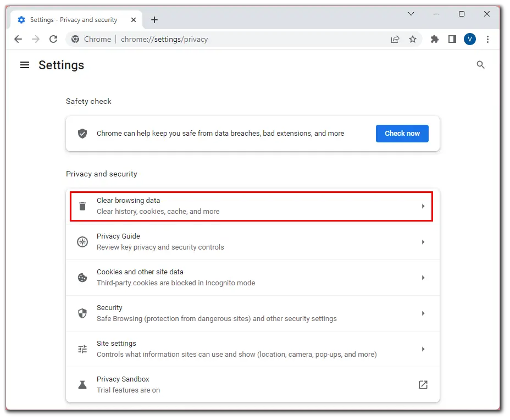Click the share page icon in address bar
This screenshot has width=510, height=420.
point(395,40)
